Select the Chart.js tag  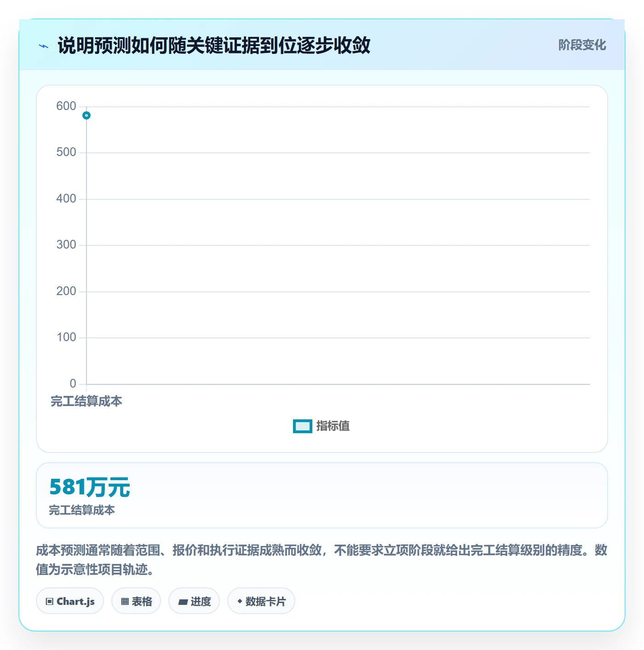coord(70,601)
